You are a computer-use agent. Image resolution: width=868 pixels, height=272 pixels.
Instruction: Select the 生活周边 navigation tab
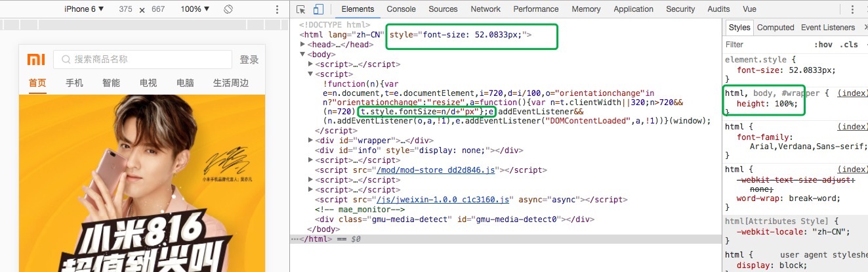[x=231, y=83]
